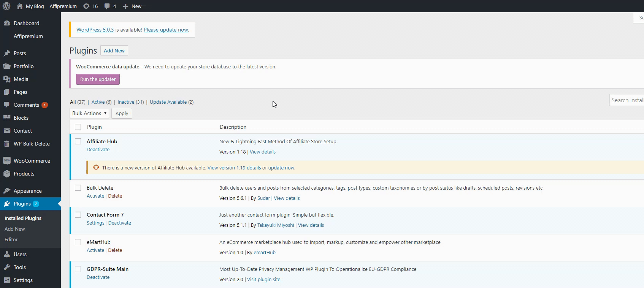Open the Sudar author link
Screen dimensions: 644x288
pos(263,198)
